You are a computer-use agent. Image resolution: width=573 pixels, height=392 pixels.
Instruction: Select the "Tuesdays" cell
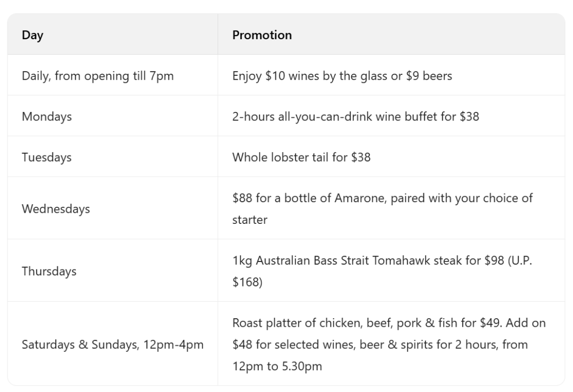tap(47, 157)
